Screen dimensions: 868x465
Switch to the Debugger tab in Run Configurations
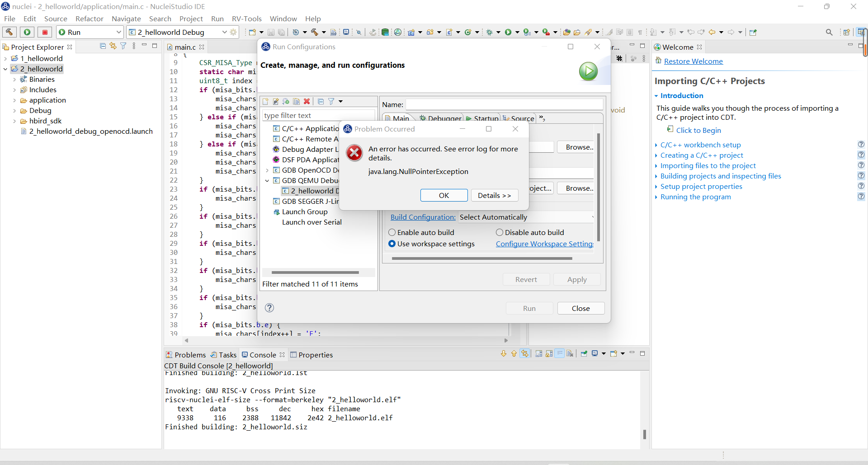[x=440, y=118]
